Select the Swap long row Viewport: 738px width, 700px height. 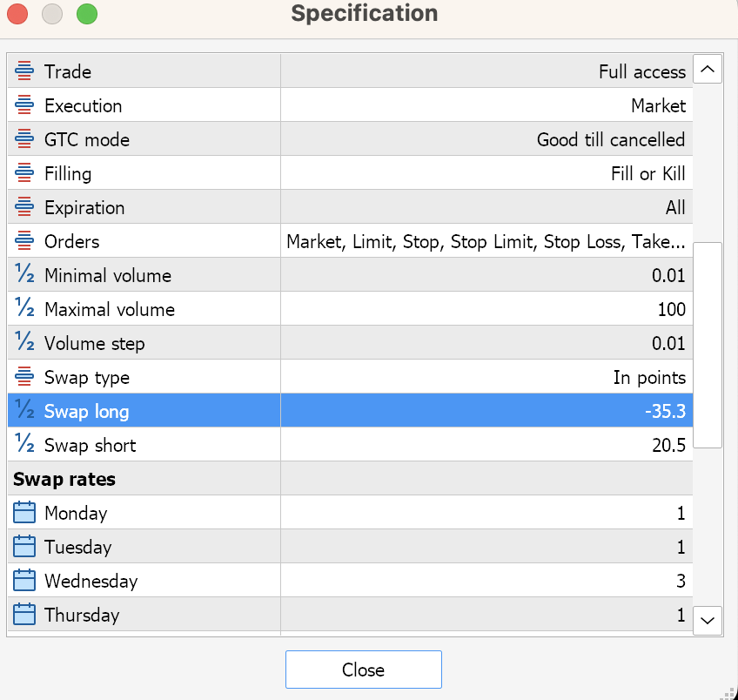point(348,411)
